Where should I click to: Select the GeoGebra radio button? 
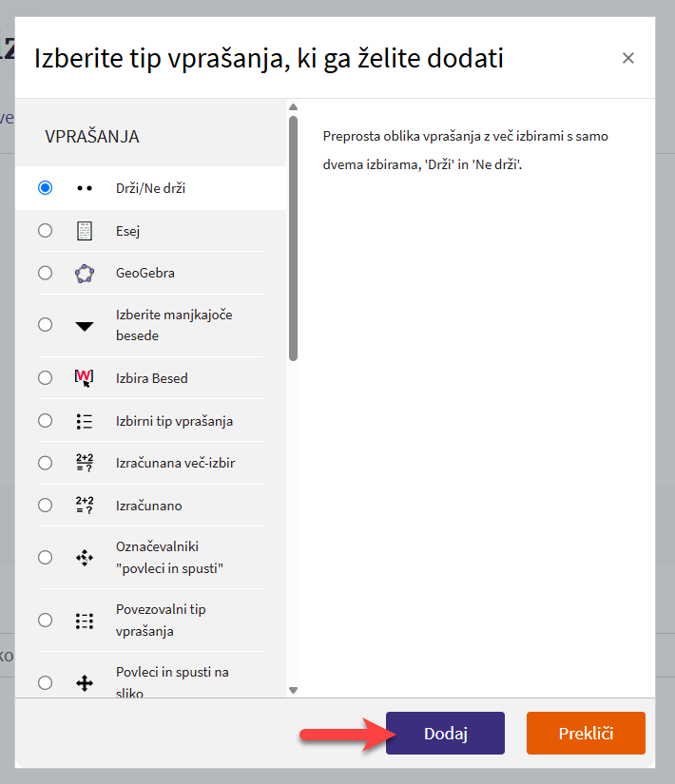pyautogui.click(x=45, y=273)
